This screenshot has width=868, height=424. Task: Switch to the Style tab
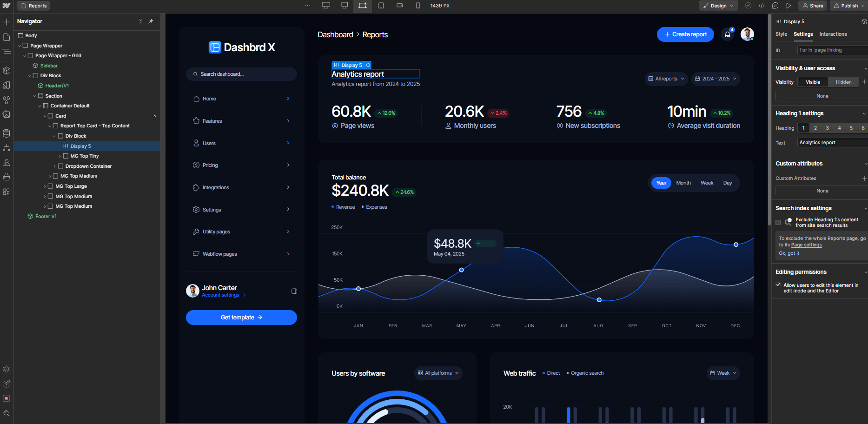click(x=781, y=34)
